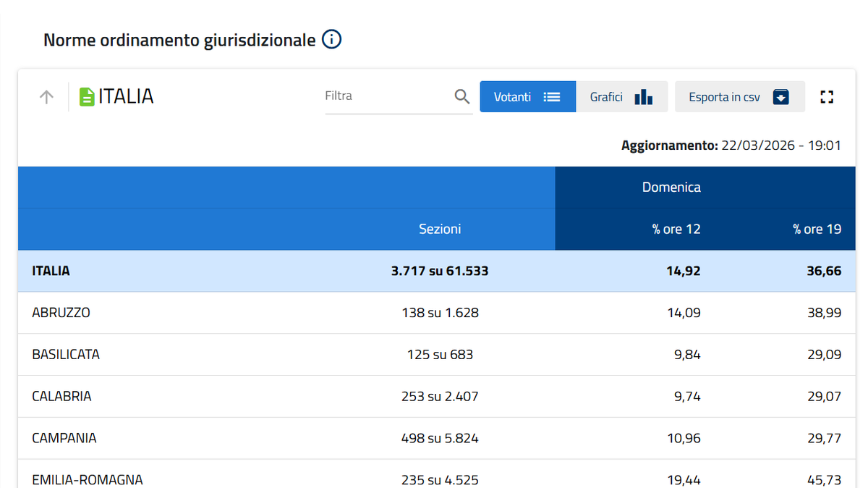
Task: Switch to Grafici view
Action: tap(621, 96)
